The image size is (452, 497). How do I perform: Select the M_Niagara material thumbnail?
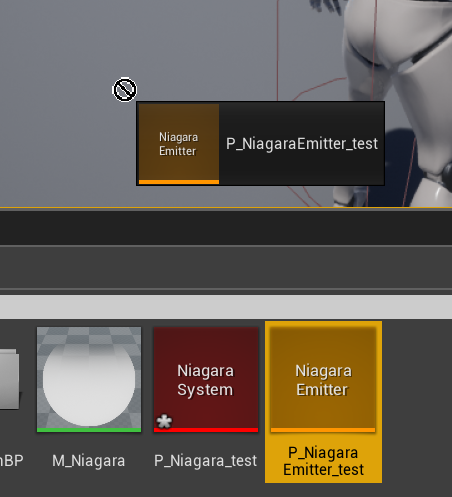click(x=89, y=379)
